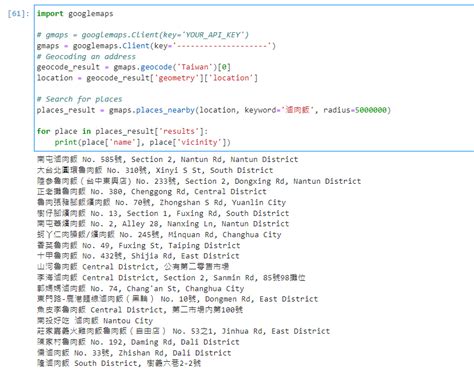This screenshot has height=371, width=474.
Task: Click the [61] cell execution prompt
Action: click(x=18, y=14)
